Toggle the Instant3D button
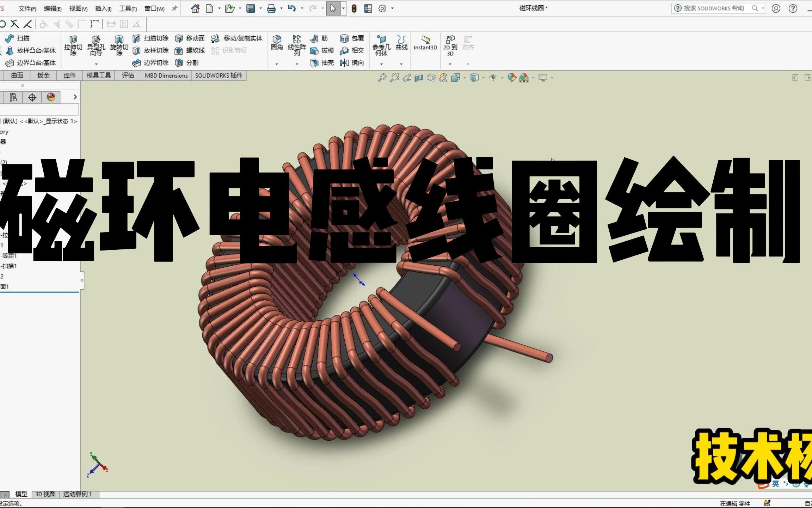Viewport: 812px width, 508px height. [x=425, y=42]
